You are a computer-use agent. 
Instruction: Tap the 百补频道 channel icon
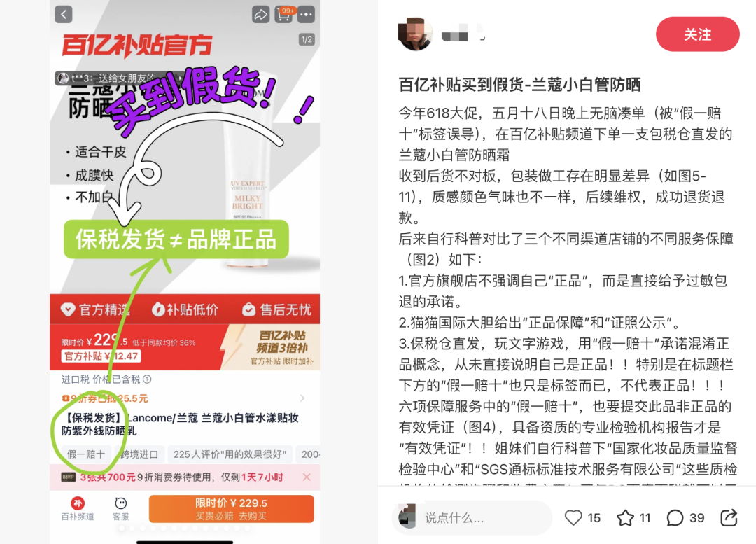[78, 509]
